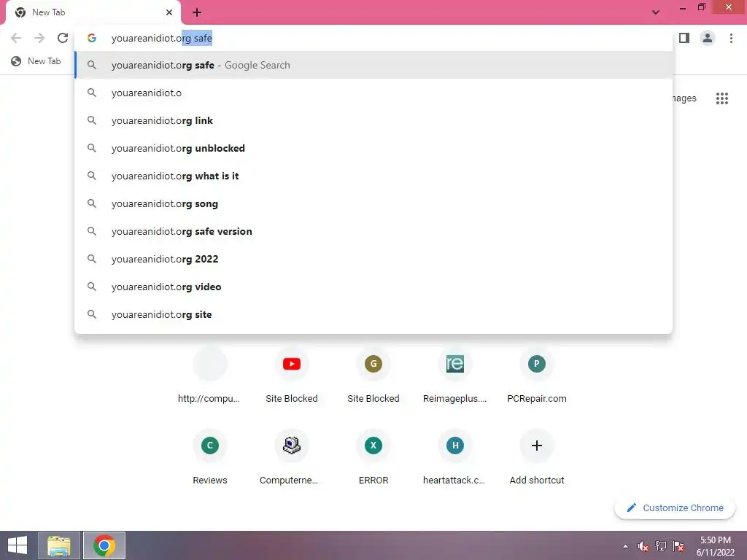Choose the 'youareanidiot.o' suggestion

373,93
